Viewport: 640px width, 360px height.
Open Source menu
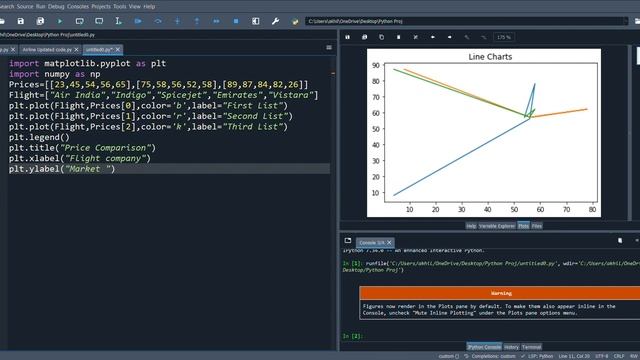click(25, 7)
